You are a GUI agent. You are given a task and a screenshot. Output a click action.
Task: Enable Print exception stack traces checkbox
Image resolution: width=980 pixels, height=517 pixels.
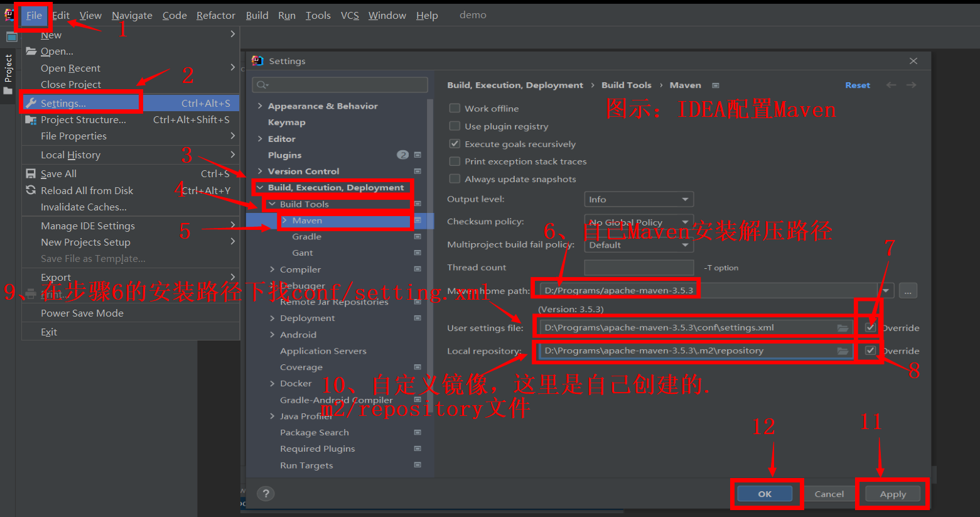[455, 161]
